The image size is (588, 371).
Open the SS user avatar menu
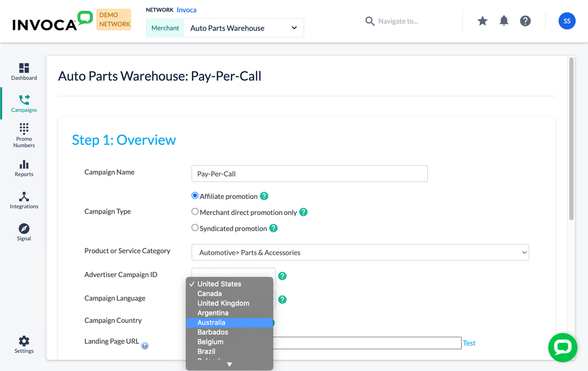coord(567,21)
